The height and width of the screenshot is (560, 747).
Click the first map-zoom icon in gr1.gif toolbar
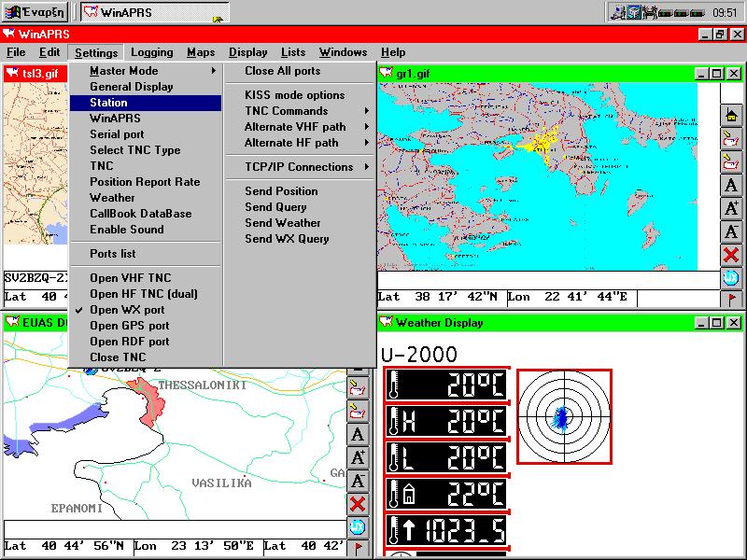[x=731, y=139]
